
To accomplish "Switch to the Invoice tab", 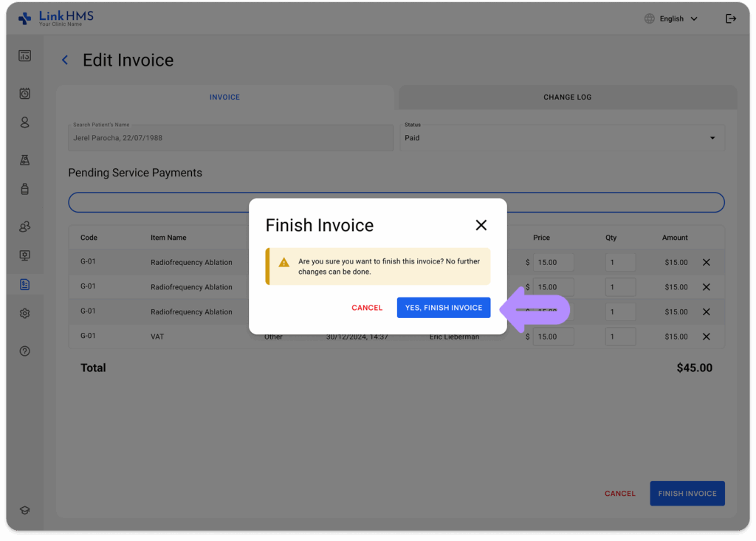I will coord(224,97).
